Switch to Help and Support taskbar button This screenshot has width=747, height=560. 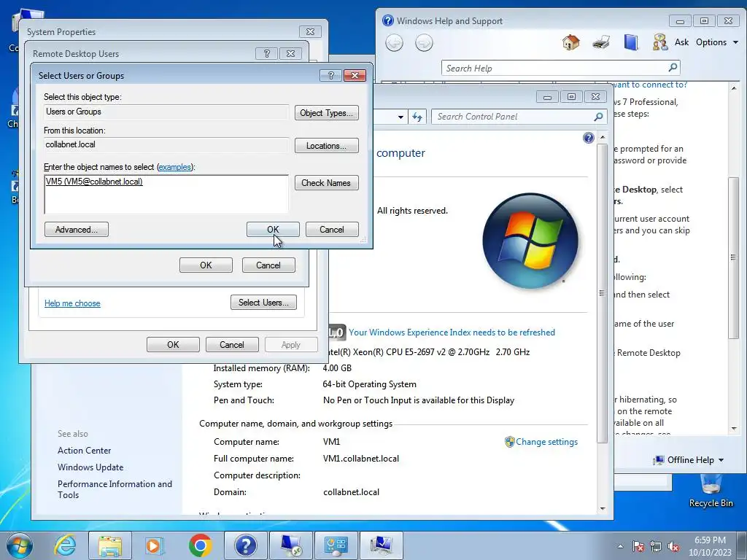(245, 545)
